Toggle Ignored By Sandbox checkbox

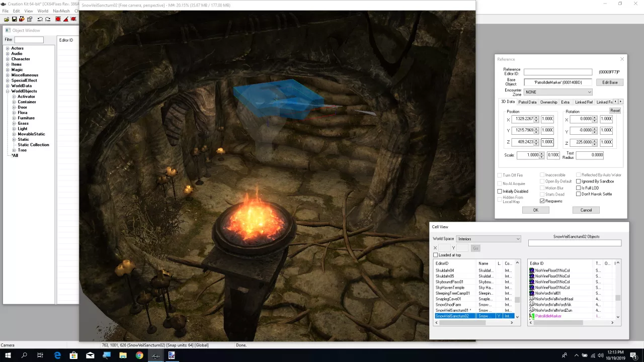pos(579,182)
